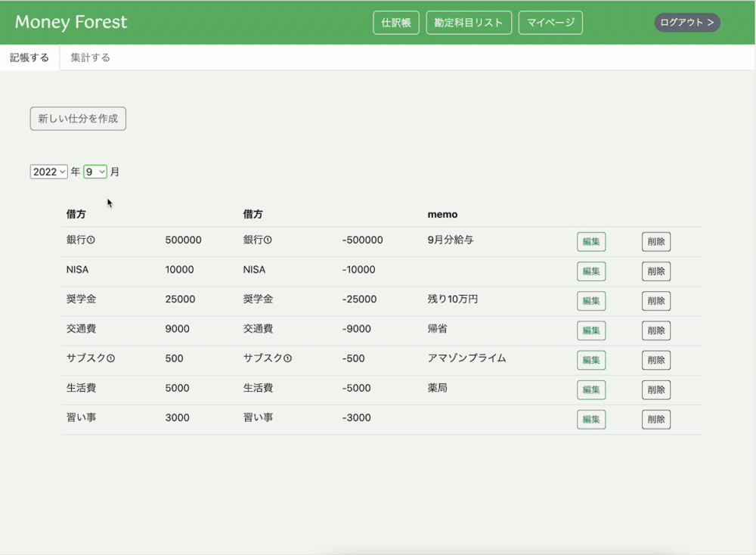Screen dimensions: 756x555
Task: Open the year dropdown showing 2022
Action: pos(48,172)
